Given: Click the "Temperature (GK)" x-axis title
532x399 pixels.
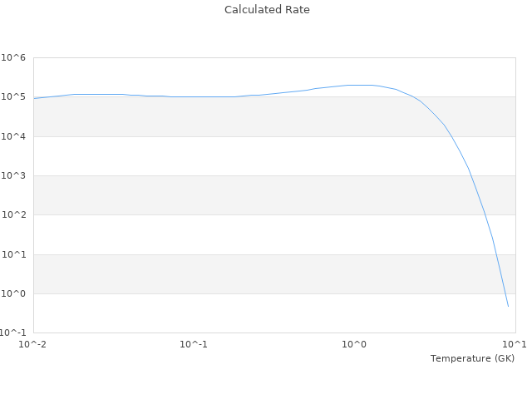Looking at the screenshot, I should pos(472,358).
